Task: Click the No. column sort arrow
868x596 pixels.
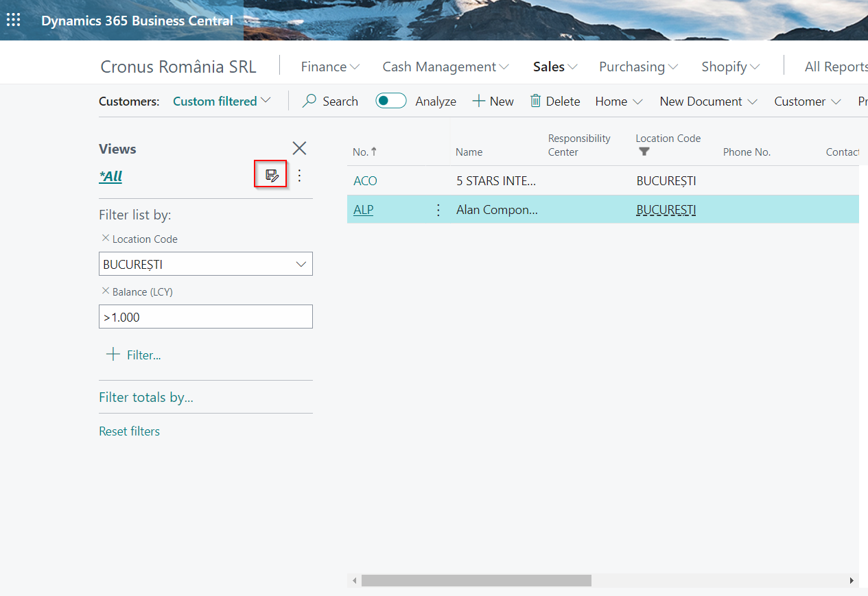Action: click(374, 152)
